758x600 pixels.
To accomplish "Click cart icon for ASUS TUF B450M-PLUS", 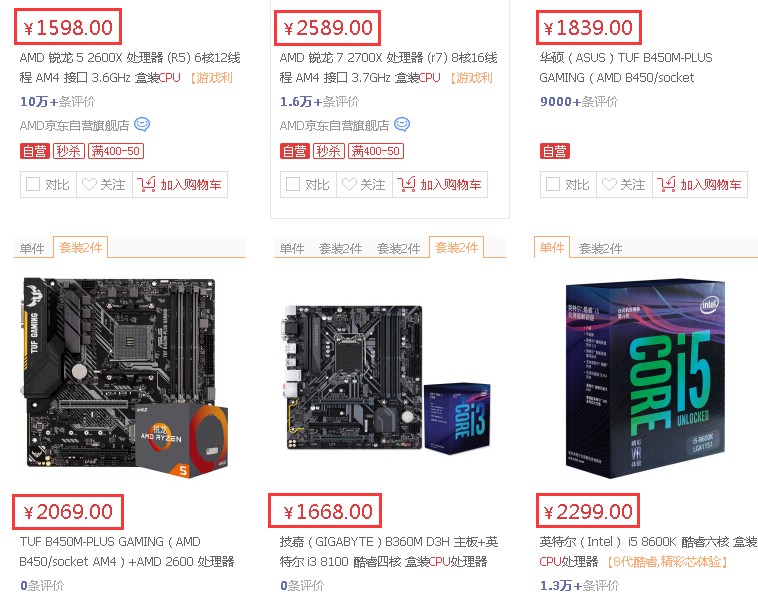I will click(666, 184).
